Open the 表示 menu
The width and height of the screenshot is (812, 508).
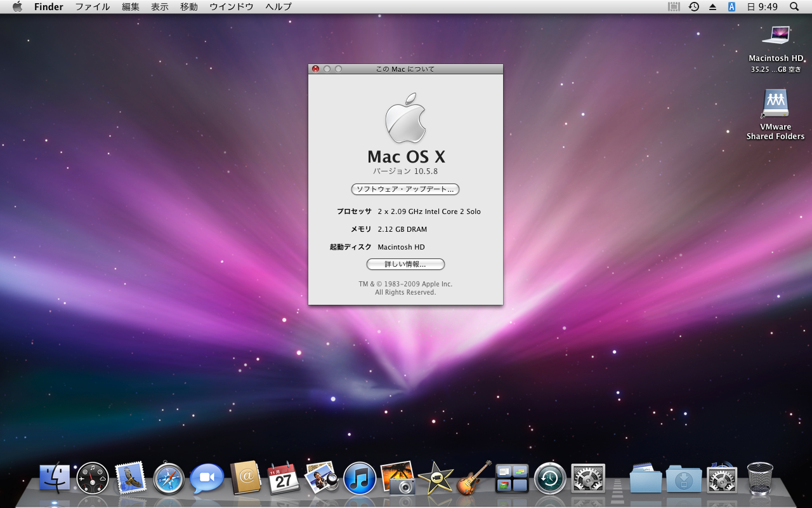pyautogui.click(x=160, y=6)
